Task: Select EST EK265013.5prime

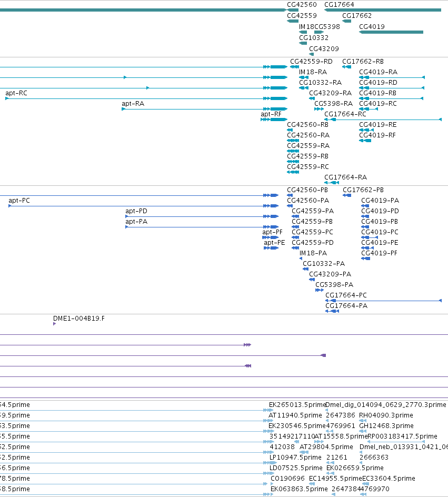Action: pyautogui.click(x=297, y=405)
